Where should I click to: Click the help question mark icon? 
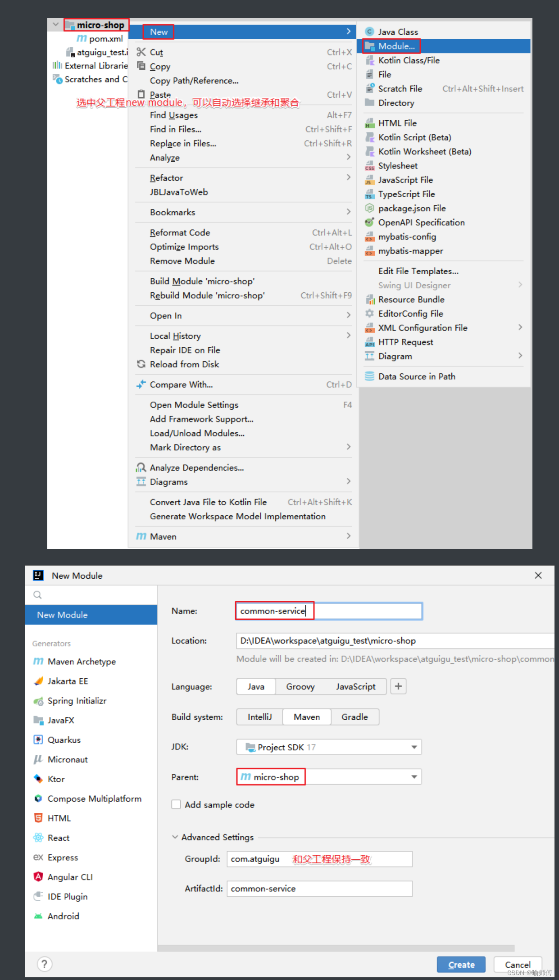pyautogui.click(x=44, y=964)
